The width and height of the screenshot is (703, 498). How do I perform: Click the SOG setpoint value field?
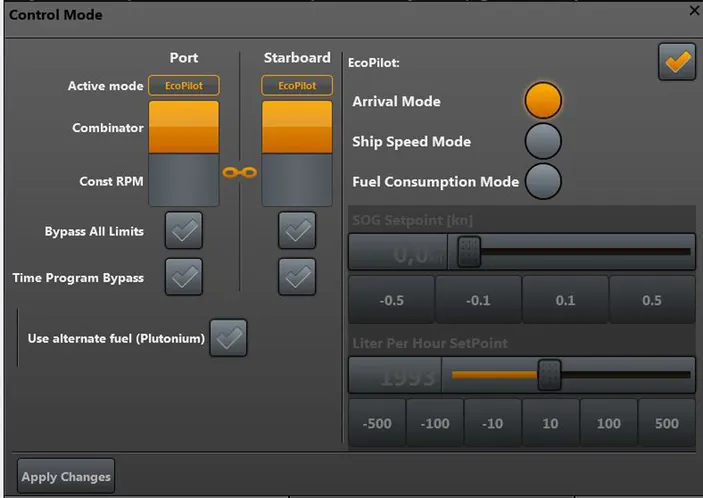click(x=398, y=252)
